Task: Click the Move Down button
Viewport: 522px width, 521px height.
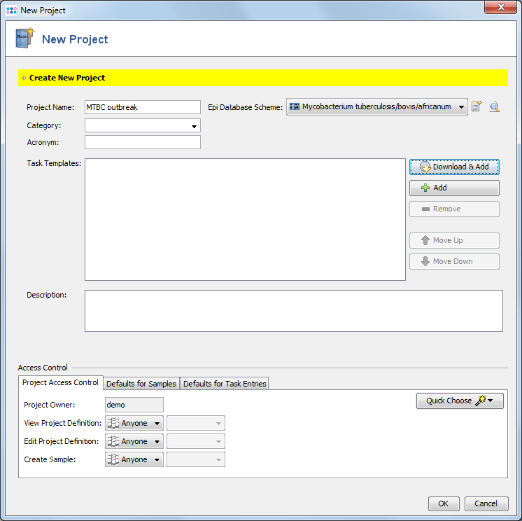Action: coord(454,261)
